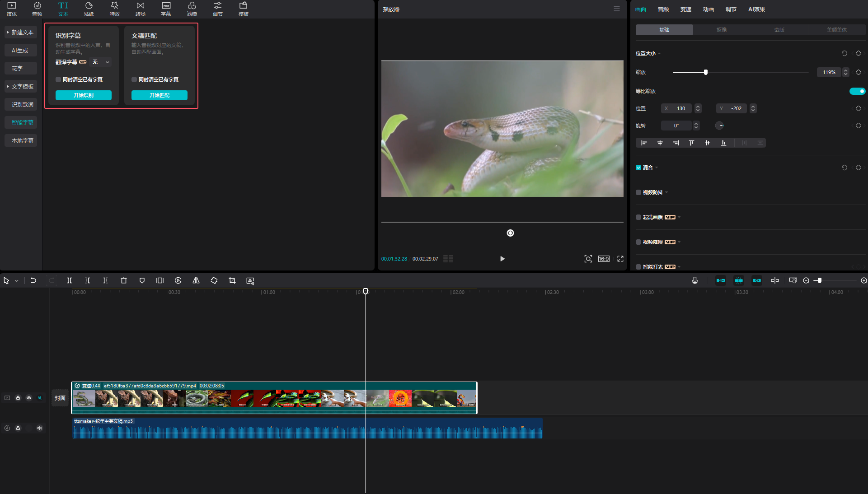This screenshot has width=868, height=494.
Task: Switch to the 音频 properties tab
Action: (x=663, y=9)
